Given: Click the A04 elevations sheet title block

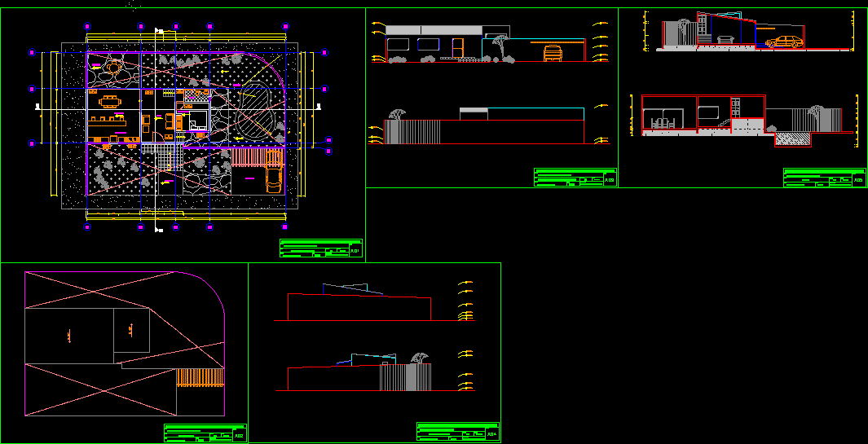Looking at the screenshot, I should tap(458, 432).
